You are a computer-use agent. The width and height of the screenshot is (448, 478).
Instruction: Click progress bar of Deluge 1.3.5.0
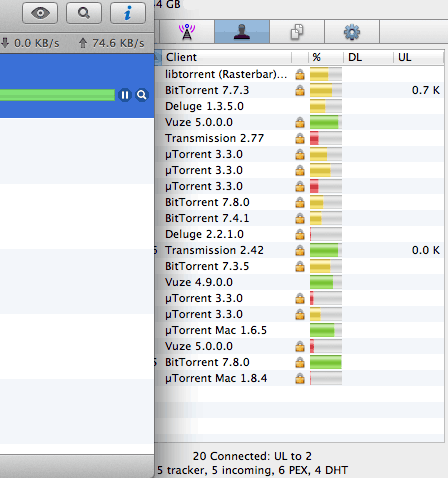pos(326,106)
